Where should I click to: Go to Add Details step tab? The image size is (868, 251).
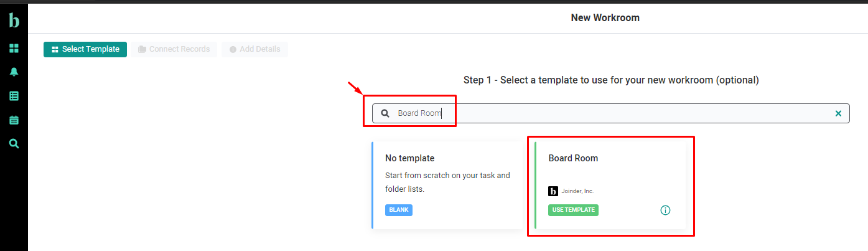coord(254,49)
